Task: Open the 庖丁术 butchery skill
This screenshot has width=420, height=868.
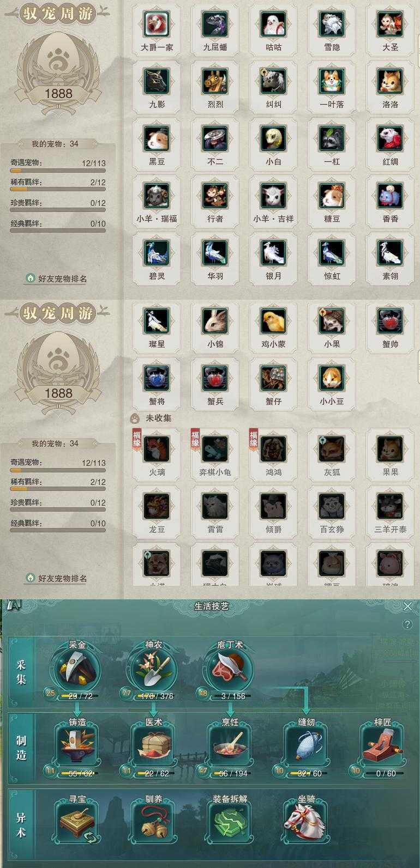Action: tap(230, 670)
